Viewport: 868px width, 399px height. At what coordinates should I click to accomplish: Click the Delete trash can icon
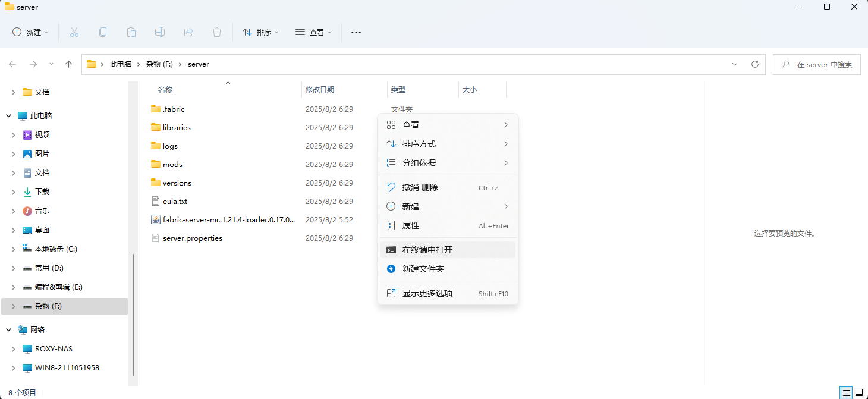[217, 32]
